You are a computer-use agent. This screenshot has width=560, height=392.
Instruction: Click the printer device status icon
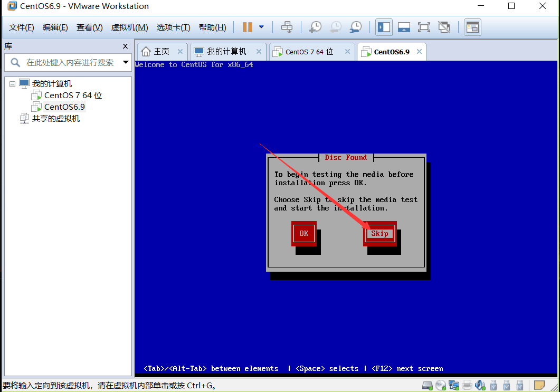(x=467, y=386)
